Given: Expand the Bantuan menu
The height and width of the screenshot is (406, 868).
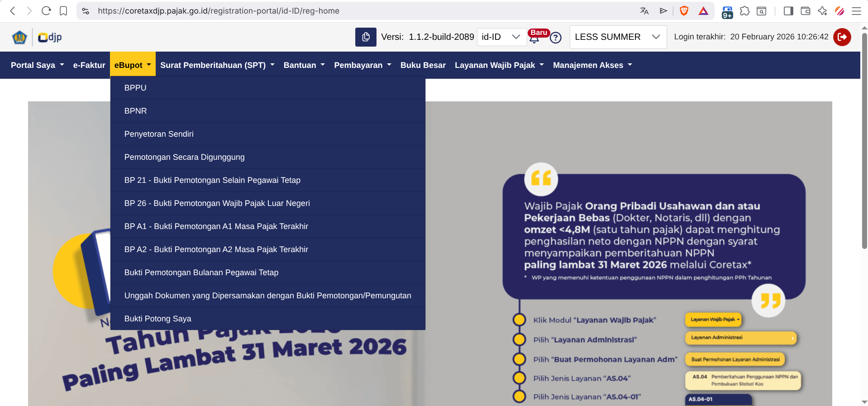Looking at the screenshot, I should (x=304, y=65).
